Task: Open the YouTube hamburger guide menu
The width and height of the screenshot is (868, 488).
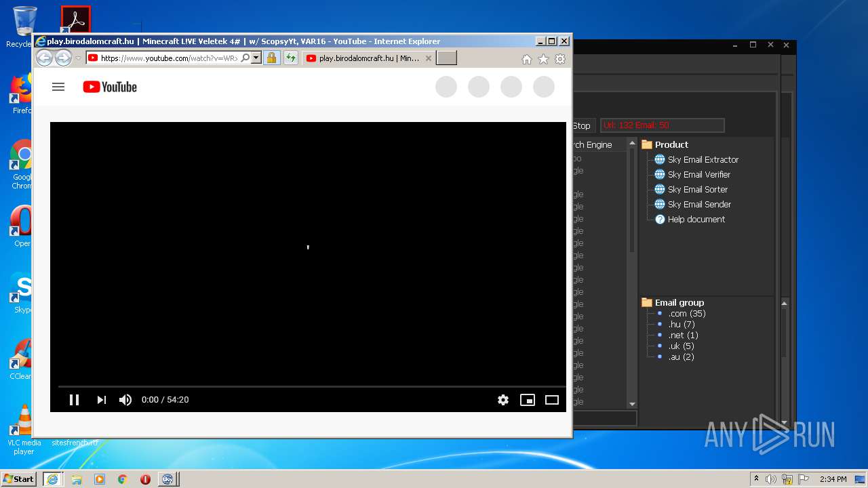Action: 58,87
